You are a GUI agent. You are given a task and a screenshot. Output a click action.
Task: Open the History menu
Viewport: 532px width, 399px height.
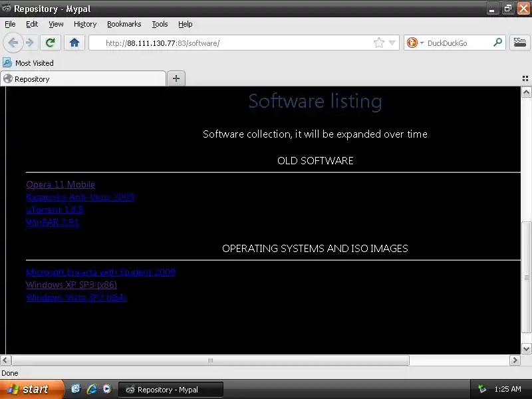[85, 24]
